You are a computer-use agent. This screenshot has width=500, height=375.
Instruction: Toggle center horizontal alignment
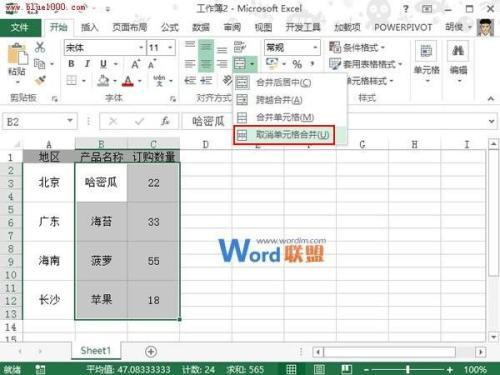click(206, 63)
